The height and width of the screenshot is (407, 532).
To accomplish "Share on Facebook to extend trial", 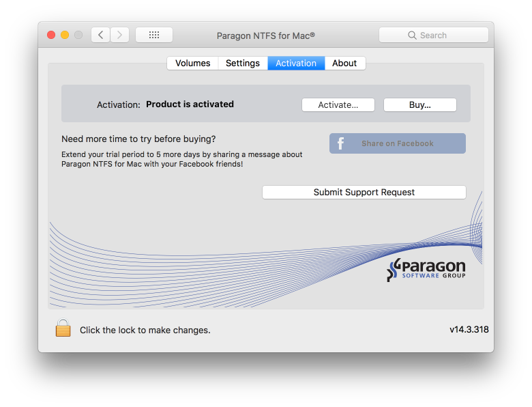I will 398,143.
